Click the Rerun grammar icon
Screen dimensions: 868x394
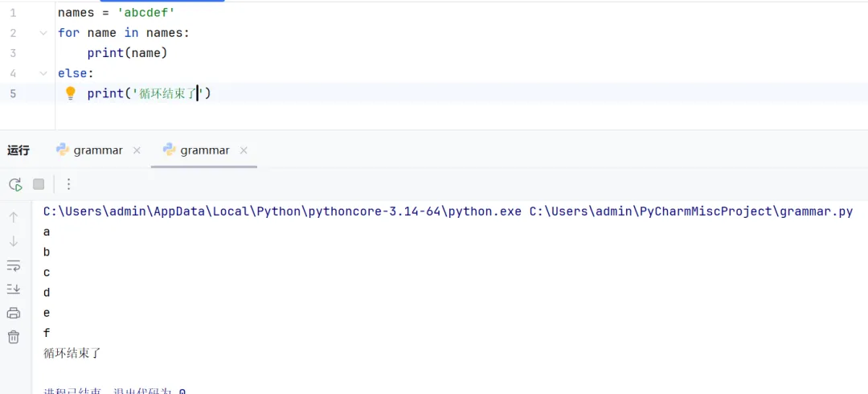[15, 184]
